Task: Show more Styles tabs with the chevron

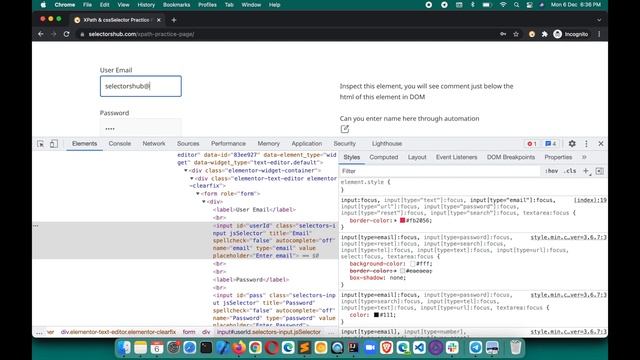Action: 584,157
